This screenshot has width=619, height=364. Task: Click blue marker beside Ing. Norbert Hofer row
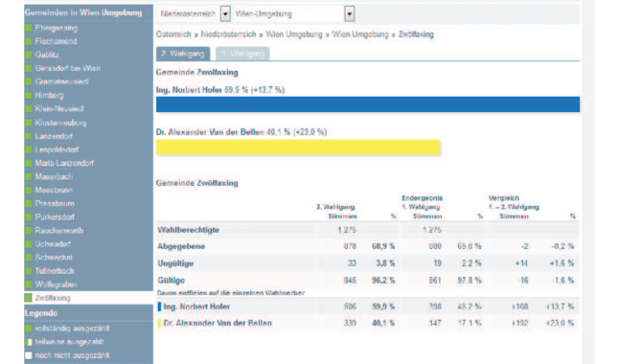[x=159, y=307]
